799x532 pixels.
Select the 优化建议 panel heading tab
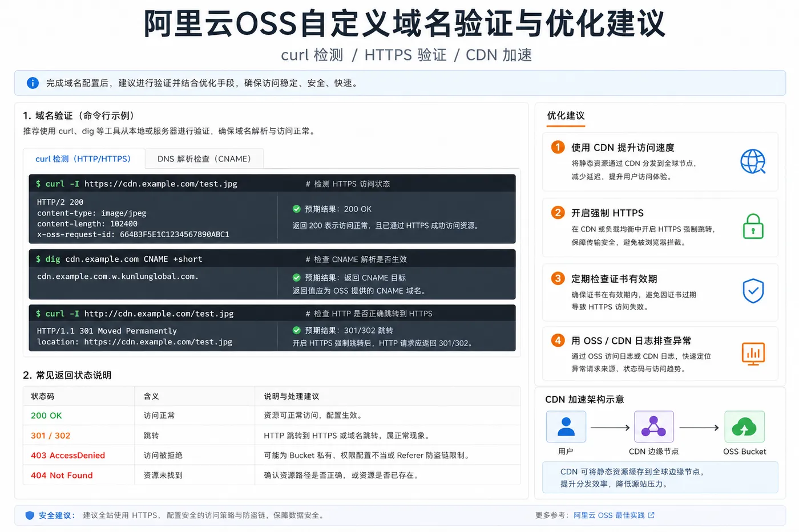click(566, 116)
